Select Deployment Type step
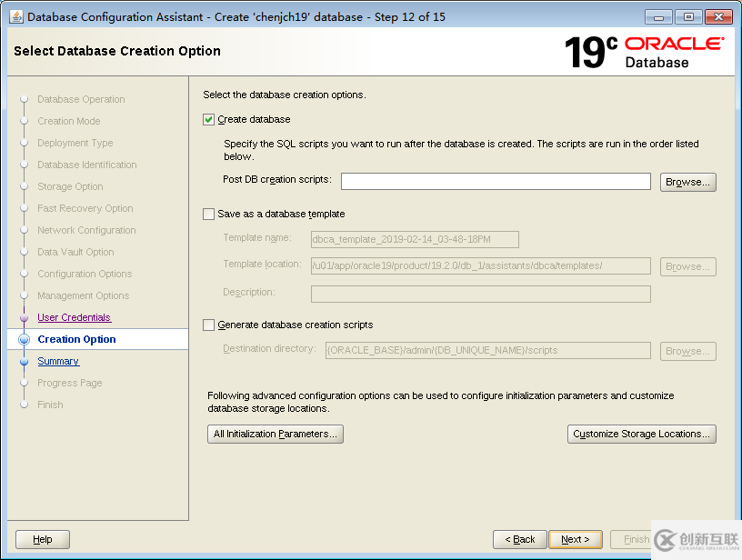This screenshot has width=742, height=560. [75, 143]
